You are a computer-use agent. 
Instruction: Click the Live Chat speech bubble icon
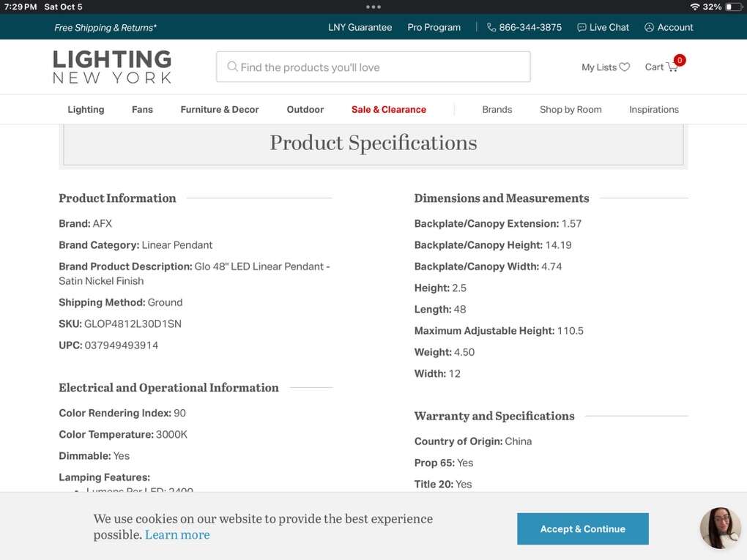pos(581,28)
